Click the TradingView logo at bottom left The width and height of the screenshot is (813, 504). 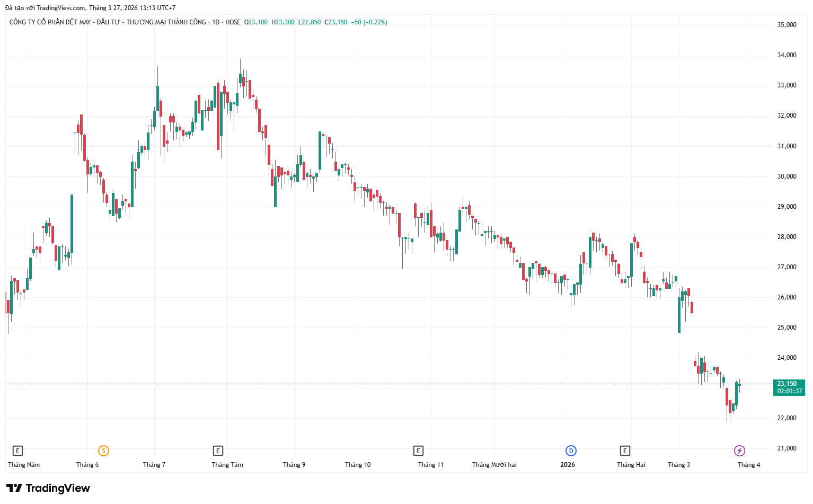pyautogui.click(x=48, y=488)
